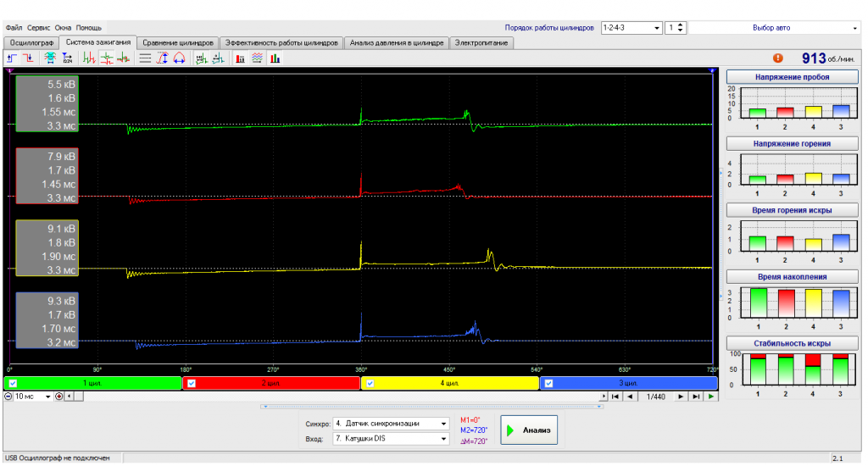The image size is (868, 466).
Task: Click scrollbar right arrow before frame controls
Action: [604, 397]
